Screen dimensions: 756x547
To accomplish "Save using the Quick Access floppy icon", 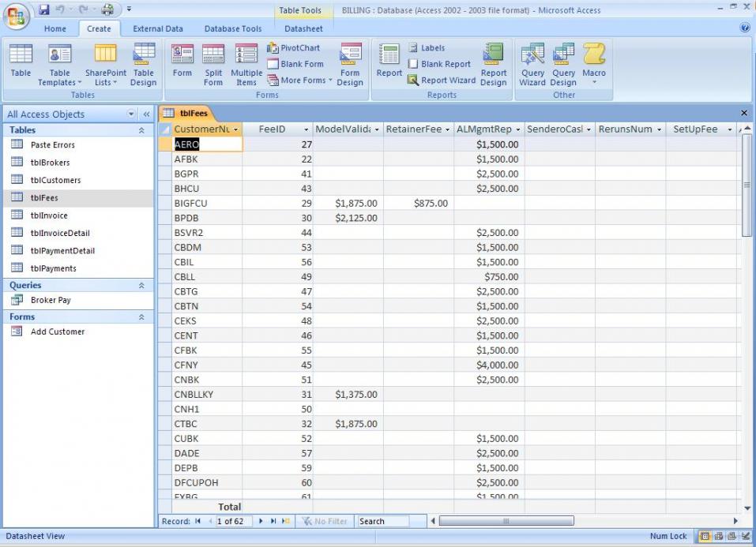I will [x=44, y=9].
